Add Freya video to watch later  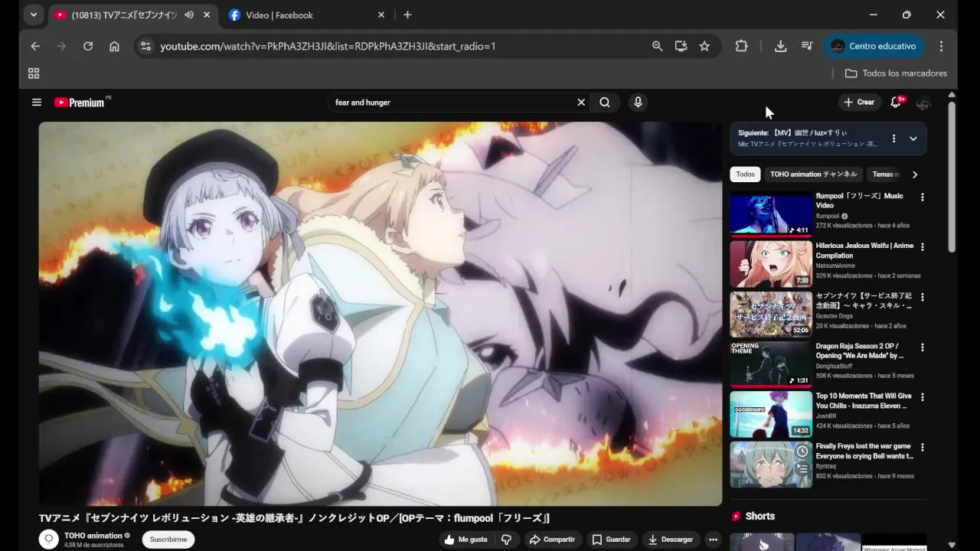point(802,452)
